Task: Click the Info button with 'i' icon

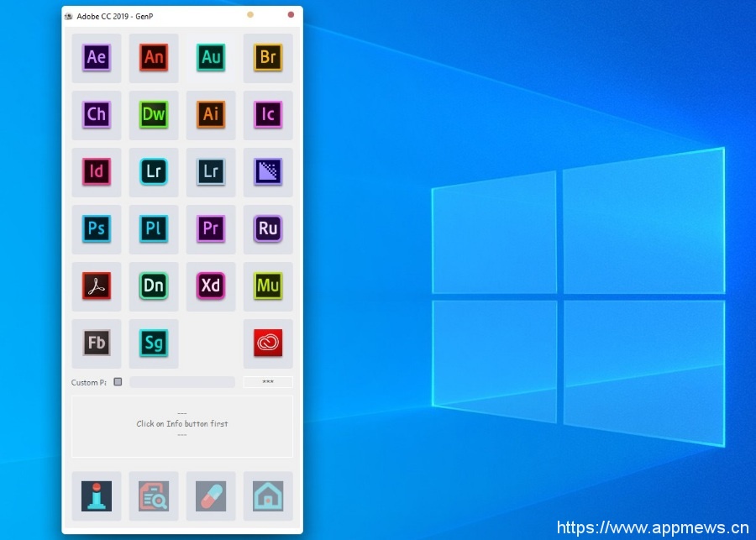Action: 97,496
